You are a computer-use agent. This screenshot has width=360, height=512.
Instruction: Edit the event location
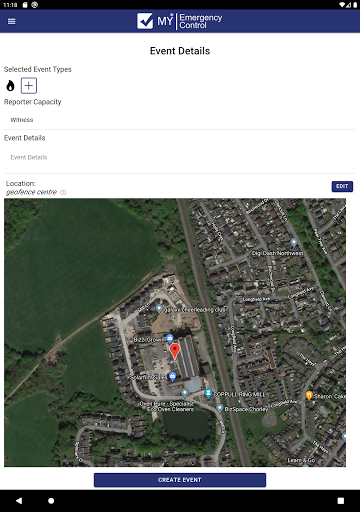(342, 186)
